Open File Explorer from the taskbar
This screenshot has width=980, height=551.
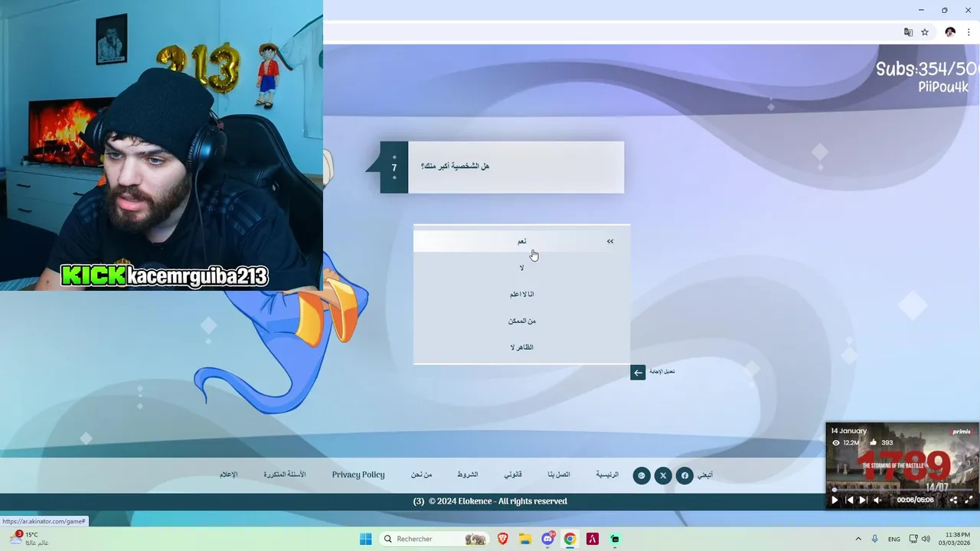525,539
